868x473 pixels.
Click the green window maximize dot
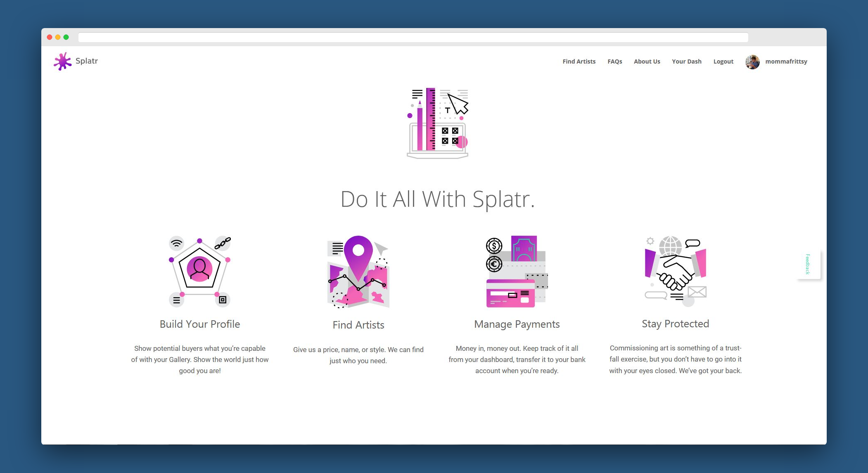tap(66, 37)
